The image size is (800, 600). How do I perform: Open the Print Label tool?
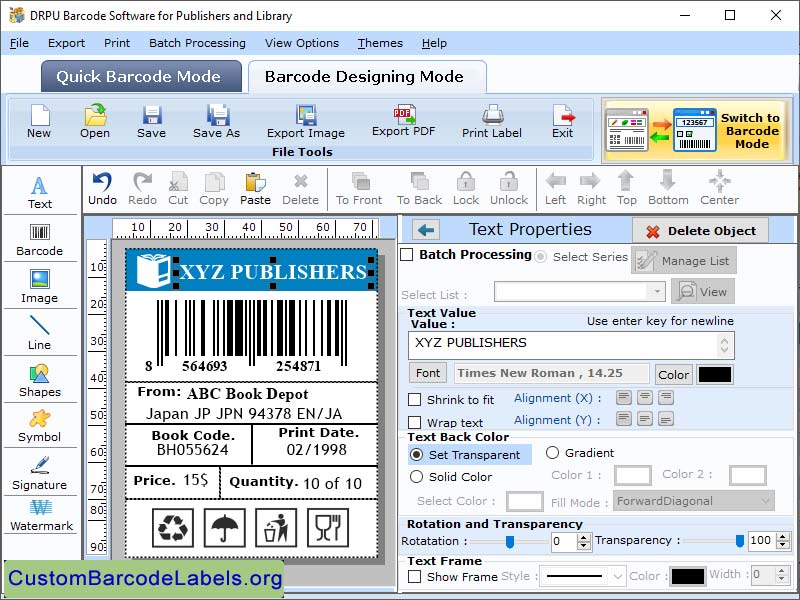tap(491, 122)
